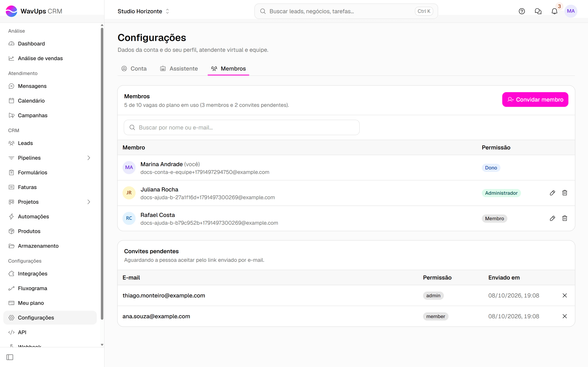Switch to the Assistente tab
Viewport: 588px width, 367px height.
pos(179,69)
